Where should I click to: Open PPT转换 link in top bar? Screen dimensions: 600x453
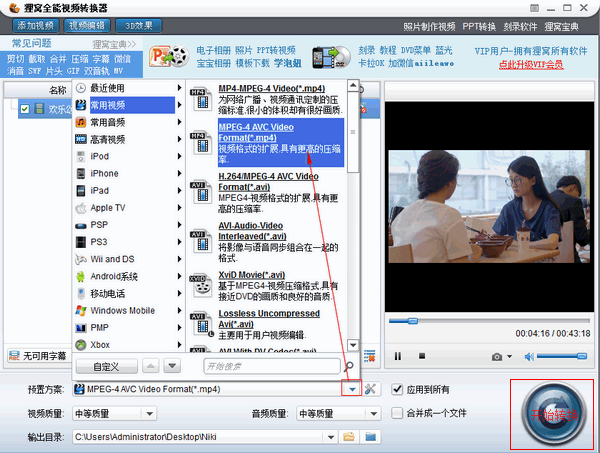479,27
